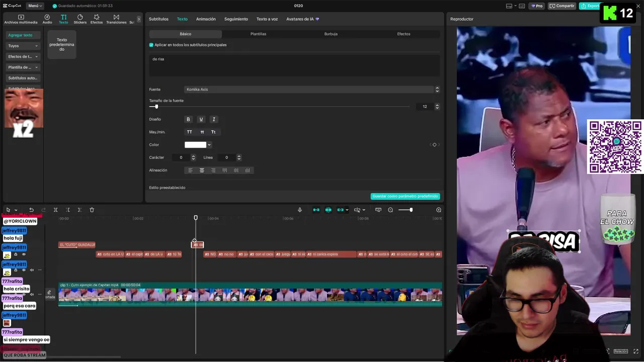Switch to the Animación tab

tap(206, 19)
